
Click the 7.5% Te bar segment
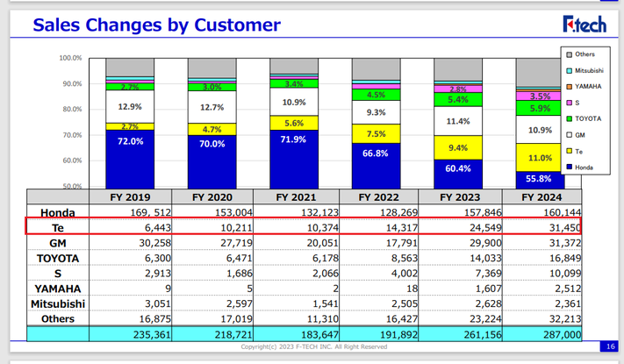[377, 133]
